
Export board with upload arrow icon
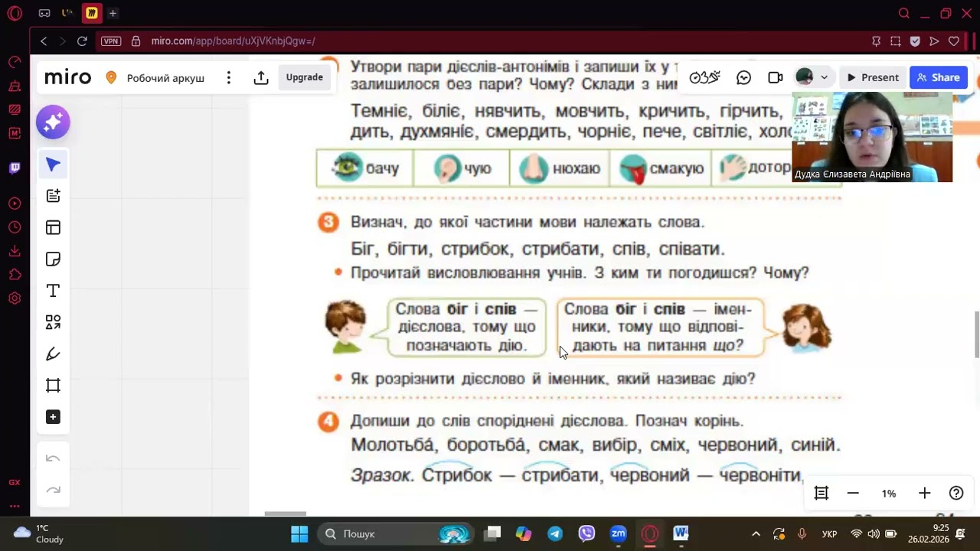[x=261, y=77]
